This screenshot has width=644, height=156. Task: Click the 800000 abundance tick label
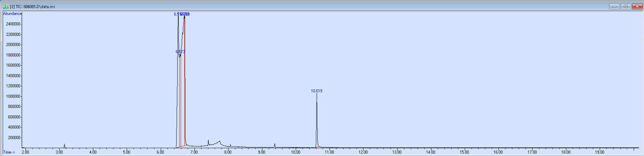[x=14, y=106]
